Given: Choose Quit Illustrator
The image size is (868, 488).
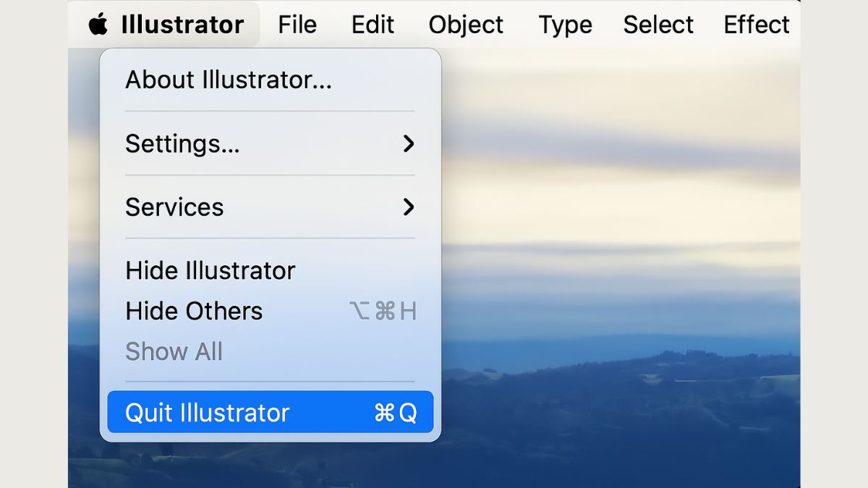Looking at the screenshot, I should (271, 412).
